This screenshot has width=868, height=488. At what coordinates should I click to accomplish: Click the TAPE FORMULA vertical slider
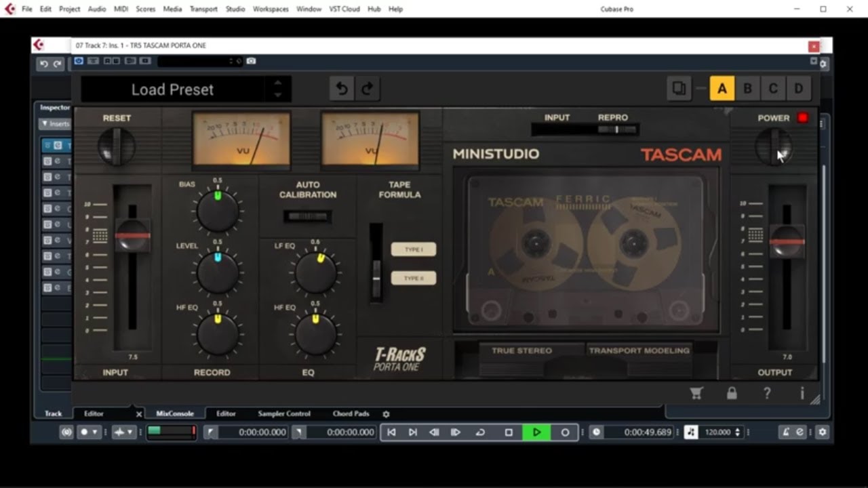pos(376,262)
